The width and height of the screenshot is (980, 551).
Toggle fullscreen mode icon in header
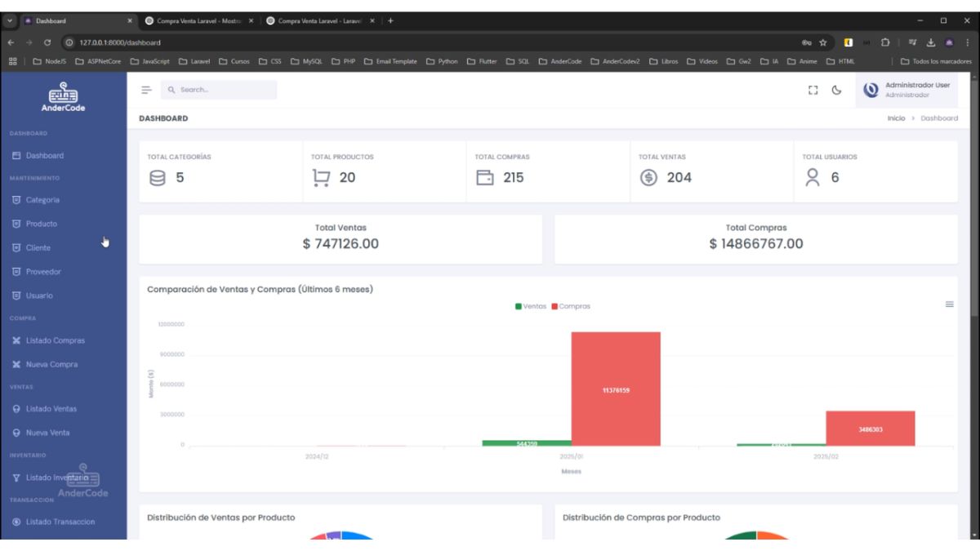(813, 91)
